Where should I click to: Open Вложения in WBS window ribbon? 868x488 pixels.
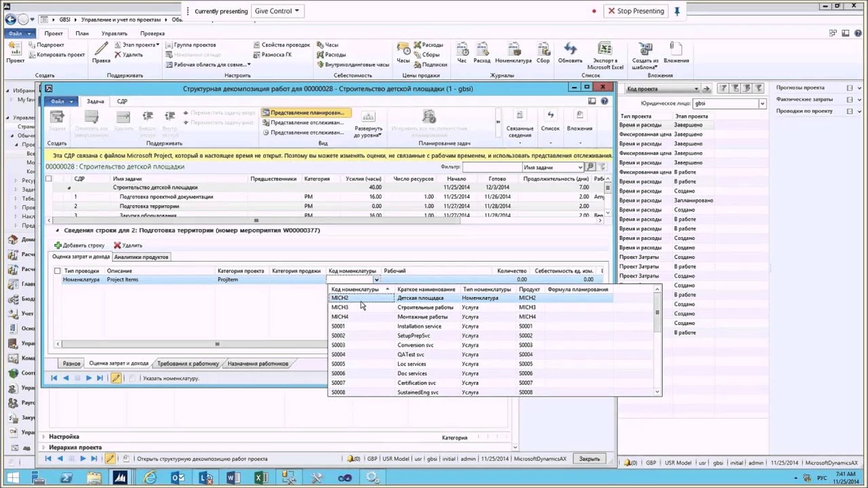pyautogui.click(x=579, y=121)
